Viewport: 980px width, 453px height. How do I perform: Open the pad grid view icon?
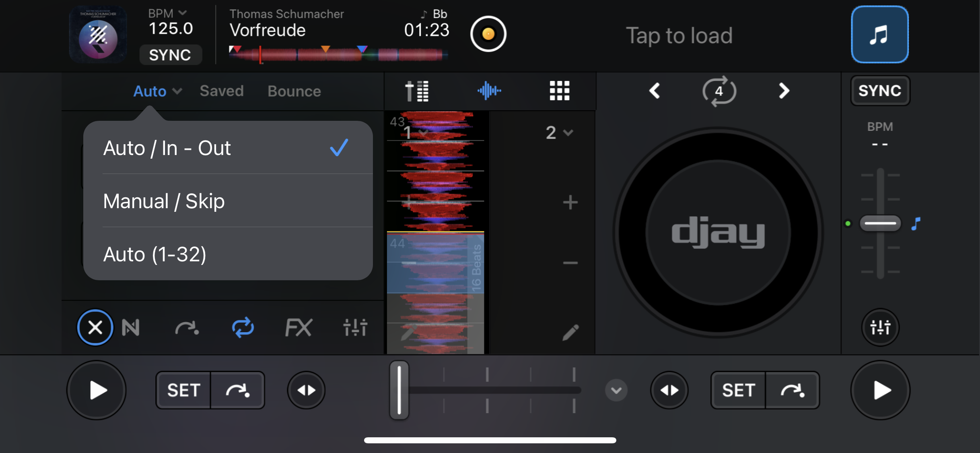[559, 91]
